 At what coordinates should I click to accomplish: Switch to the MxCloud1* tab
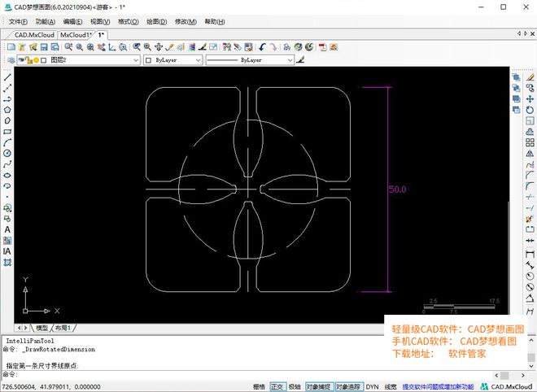(x=76, y=35)
